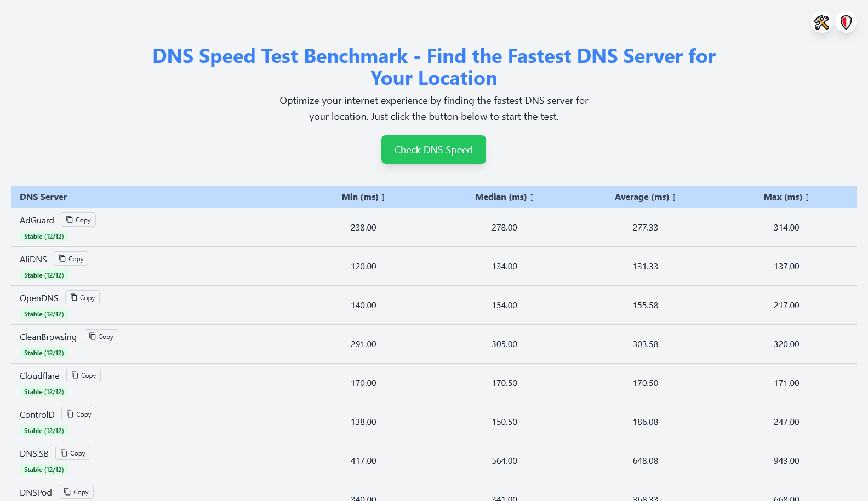Copy the OpenDNS server address
This screenshot has height=501, width=868.
click(x=83, y=297)
